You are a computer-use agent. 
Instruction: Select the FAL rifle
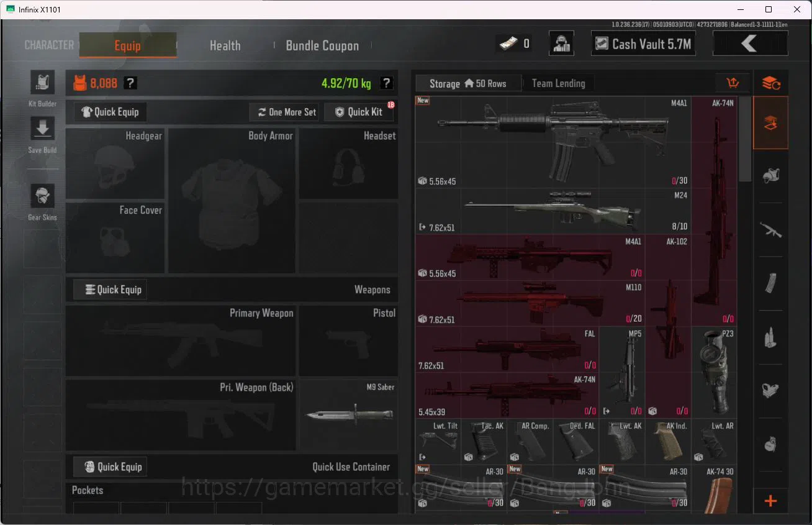[x=507, y=349]
